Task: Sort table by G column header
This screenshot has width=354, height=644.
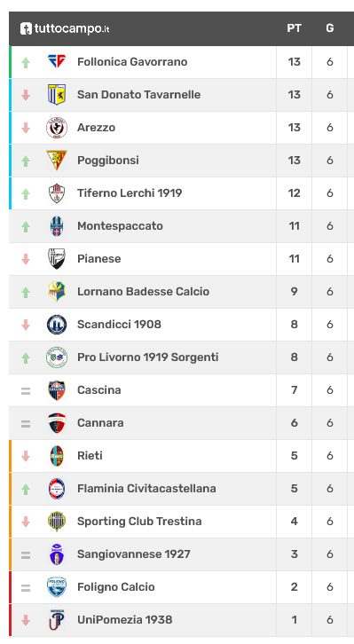Action: (330, 28)
